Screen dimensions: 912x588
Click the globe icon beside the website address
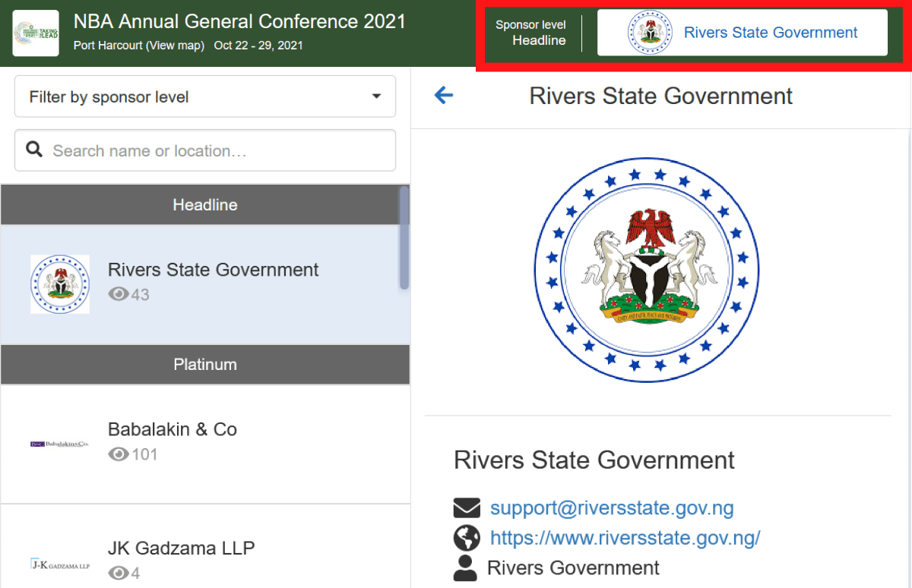(x=467, y=537)
